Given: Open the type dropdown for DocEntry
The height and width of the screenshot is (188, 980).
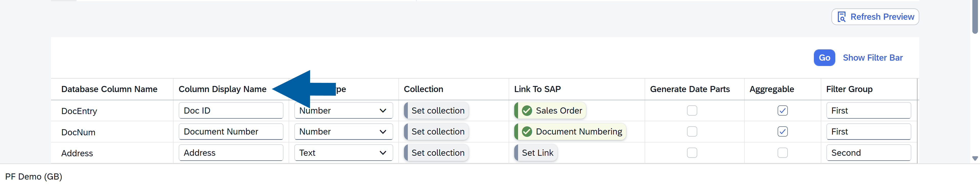Looking at the screenshot, I should pos(382,110).
